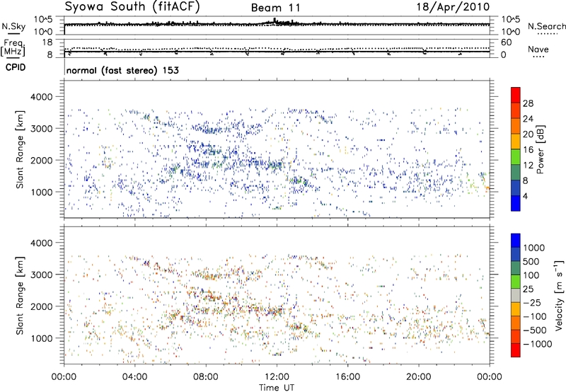Image resolution: width=566 pixels, height=392 pixels.
Task: Select the bright blue bottom segment of the power colorbar
Action: (x=516, y=203)
